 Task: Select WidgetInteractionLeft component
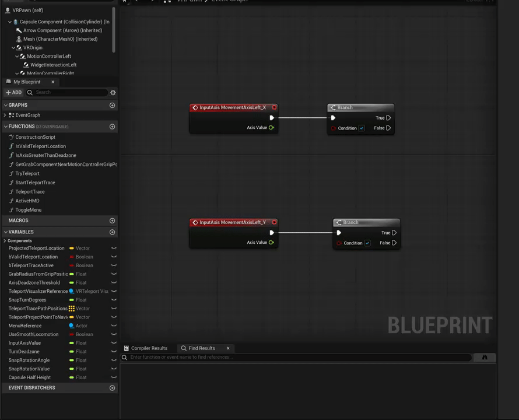pos(53,65)
